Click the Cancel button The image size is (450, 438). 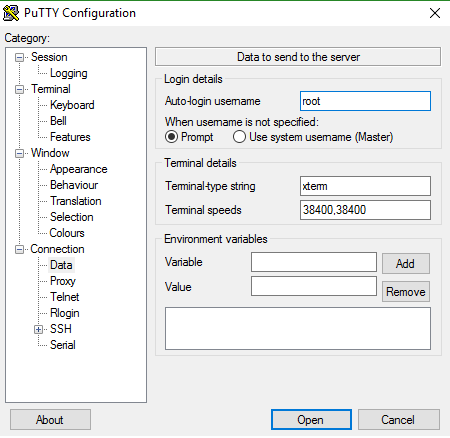tap(399, 420)
